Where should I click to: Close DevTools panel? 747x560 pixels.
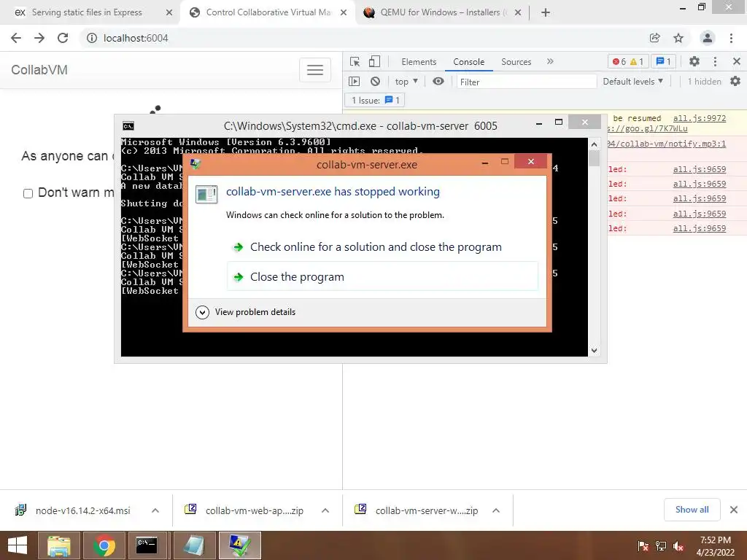[737, 61]
